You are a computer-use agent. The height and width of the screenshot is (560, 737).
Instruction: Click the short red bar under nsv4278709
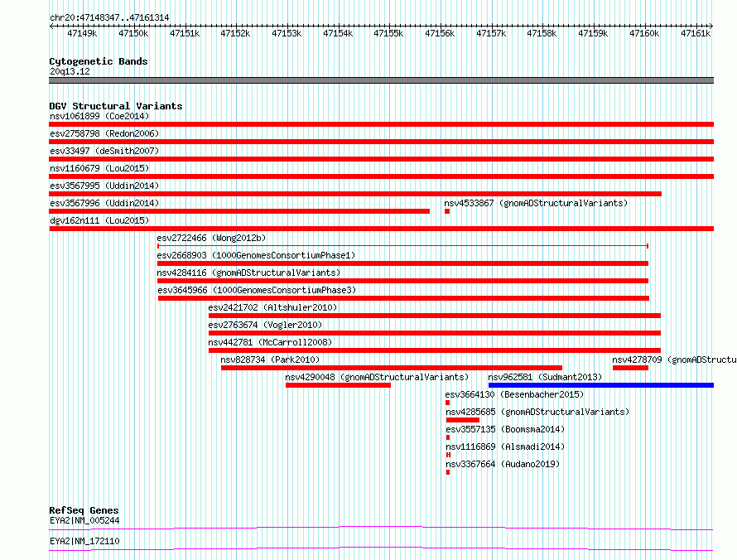point(630,368)
